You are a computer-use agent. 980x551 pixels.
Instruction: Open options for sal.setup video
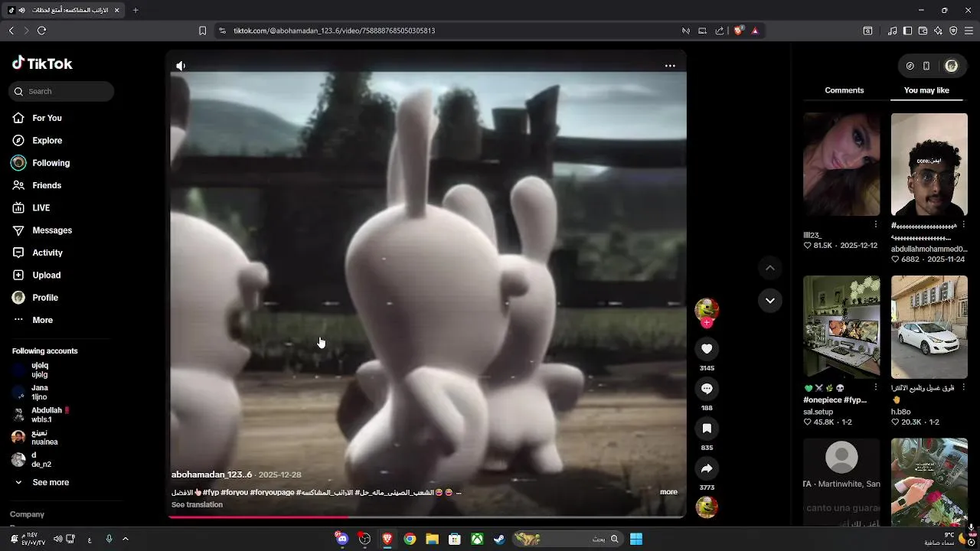coord(876,387)
